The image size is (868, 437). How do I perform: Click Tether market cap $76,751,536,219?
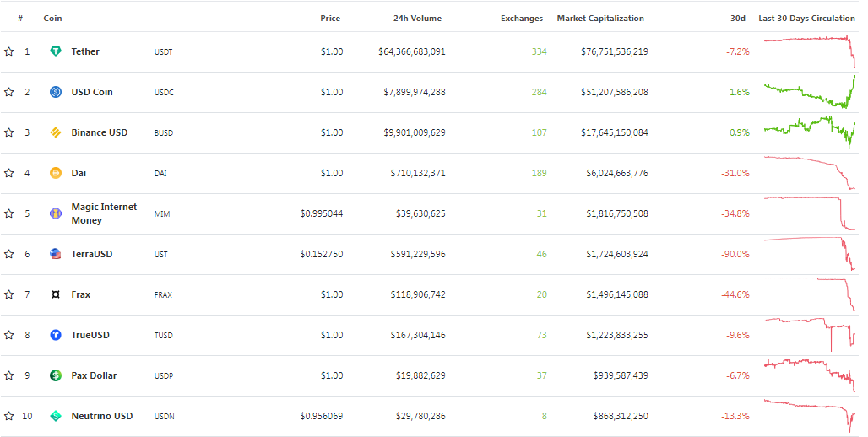pyautogui.click(x=615, y=51)
